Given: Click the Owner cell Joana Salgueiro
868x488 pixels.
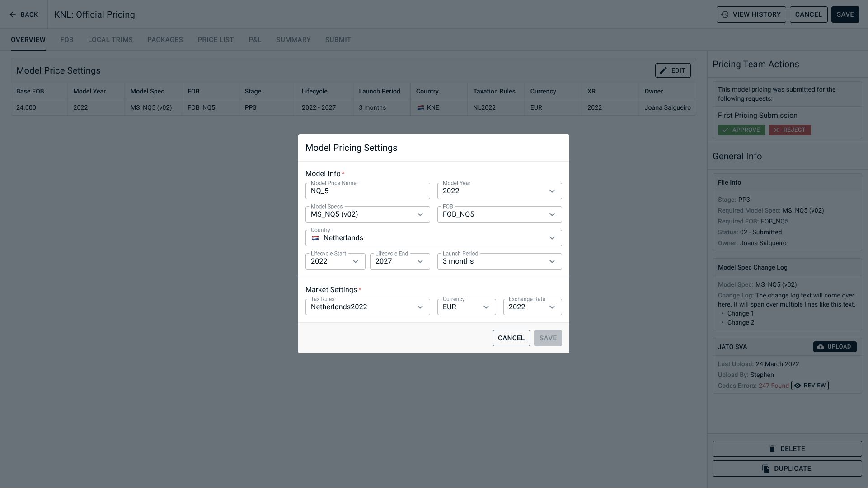Looking at the screenshot, I should tap(667, 107).
